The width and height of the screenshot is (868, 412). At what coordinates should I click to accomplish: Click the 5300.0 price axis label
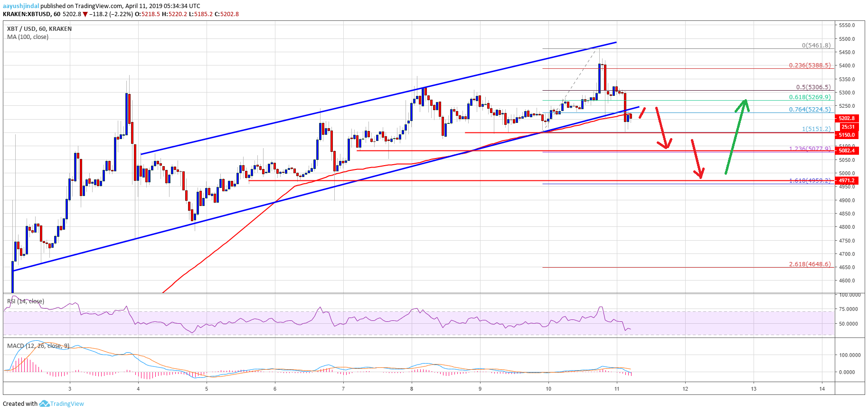(x=847, y=93)
